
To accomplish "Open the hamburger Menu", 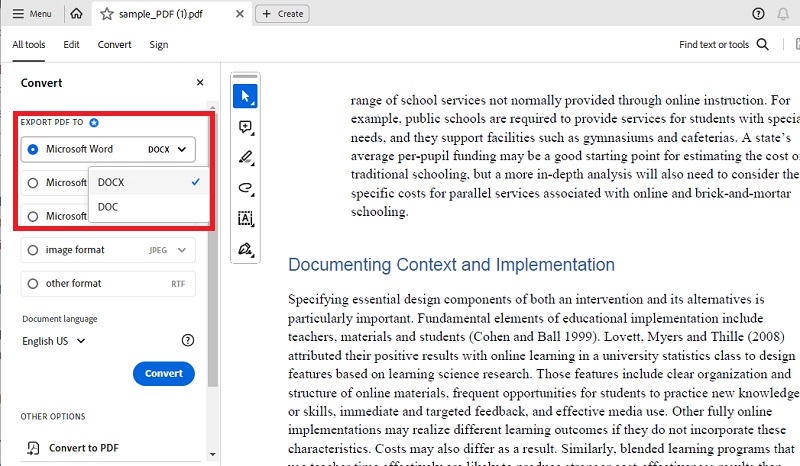I will (32, 14).
